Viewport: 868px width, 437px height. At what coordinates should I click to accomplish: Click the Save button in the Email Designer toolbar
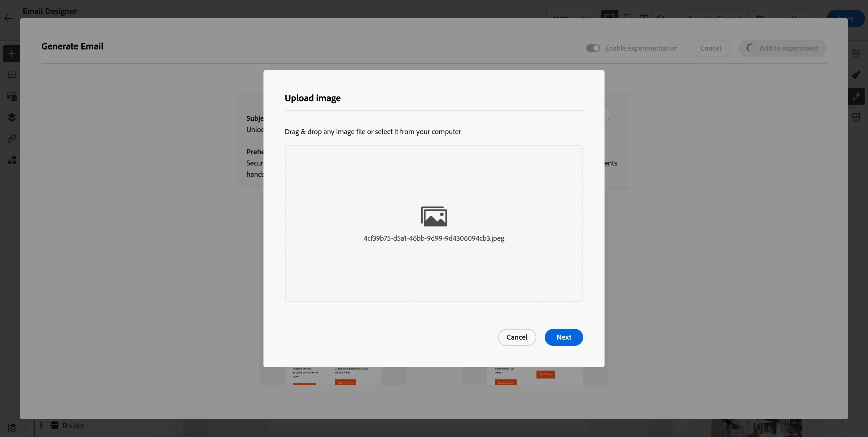[x=846, y=18]
